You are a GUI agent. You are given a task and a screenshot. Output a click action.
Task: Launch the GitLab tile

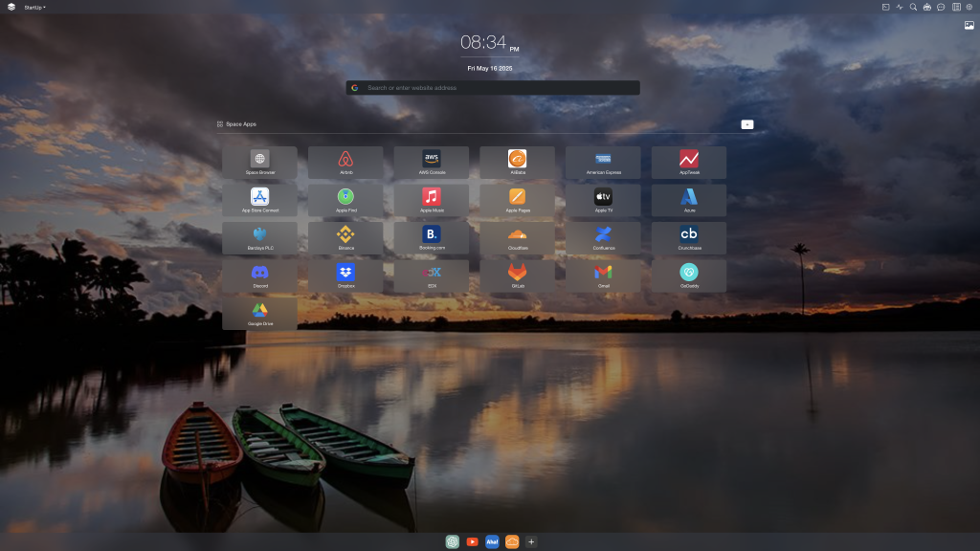[518, 276]
